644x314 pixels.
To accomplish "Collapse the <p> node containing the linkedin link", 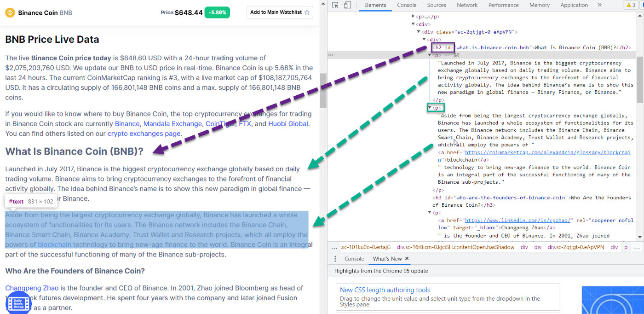I will (x=430, y=213).
